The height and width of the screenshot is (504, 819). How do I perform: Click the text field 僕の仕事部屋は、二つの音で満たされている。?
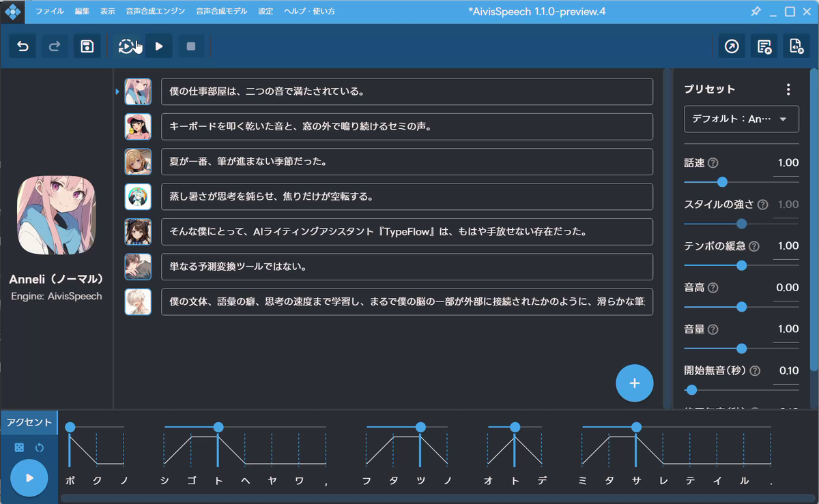(x=407, y=91)
